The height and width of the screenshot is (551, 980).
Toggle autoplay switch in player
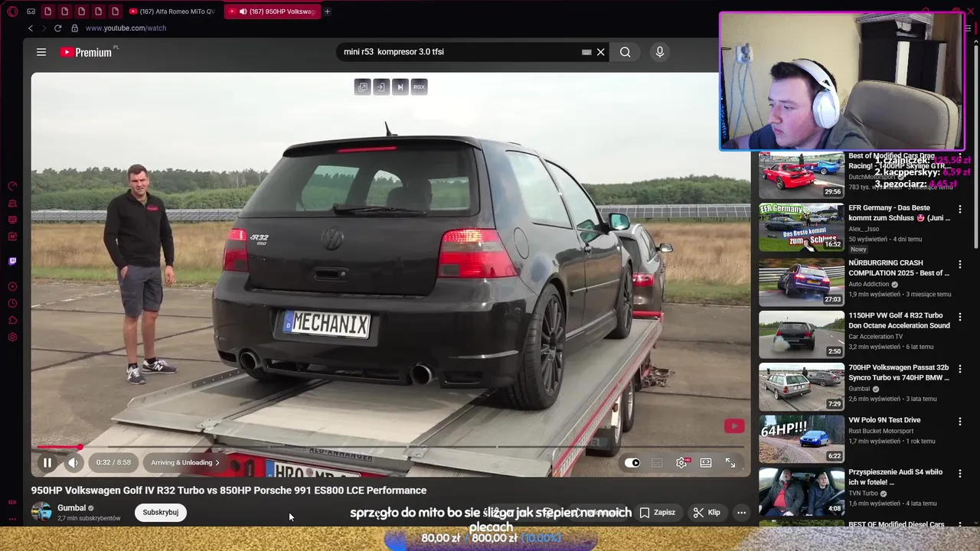(x=632, y=462)
